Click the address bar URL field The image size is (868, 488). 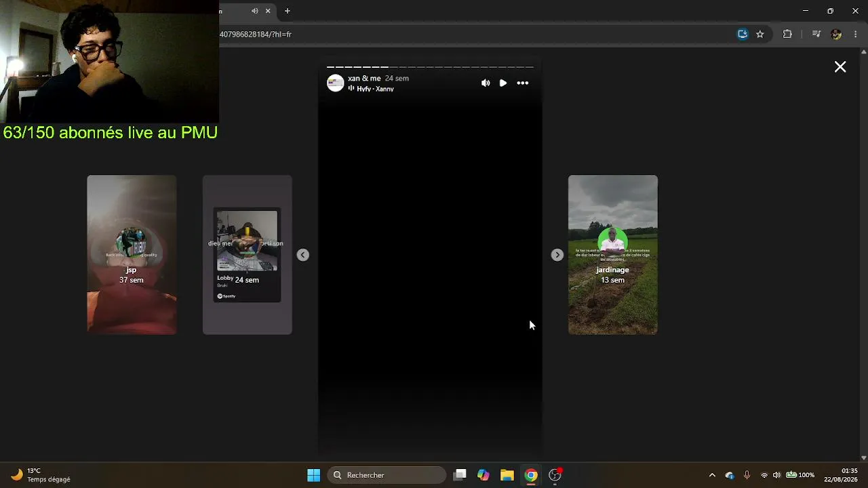475,34
